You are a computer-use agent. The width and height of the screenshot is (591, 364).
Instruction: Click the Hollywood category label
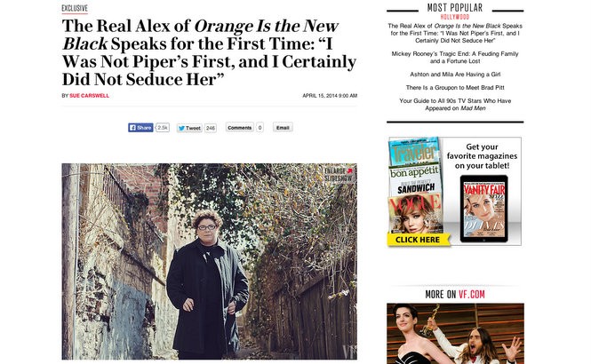[455, 17]
